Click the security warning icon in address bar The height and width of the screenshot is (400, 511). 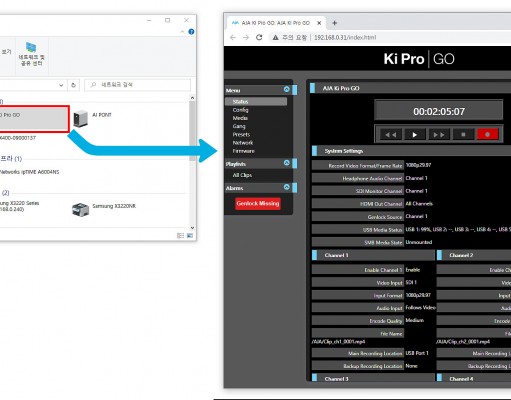click(275, 37)
